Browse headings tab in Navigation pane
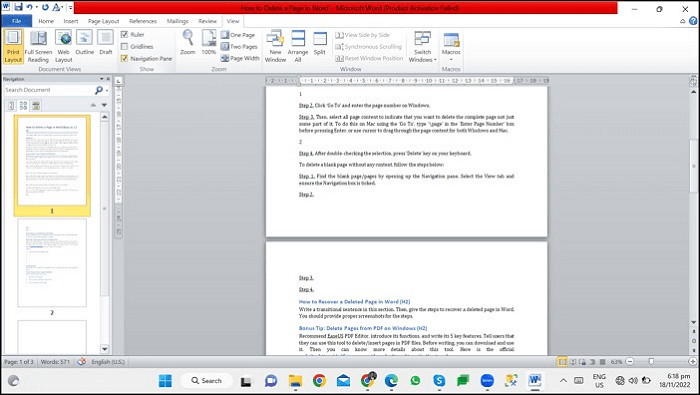Viewport: 700px width, 395px height. coord(11,105)
